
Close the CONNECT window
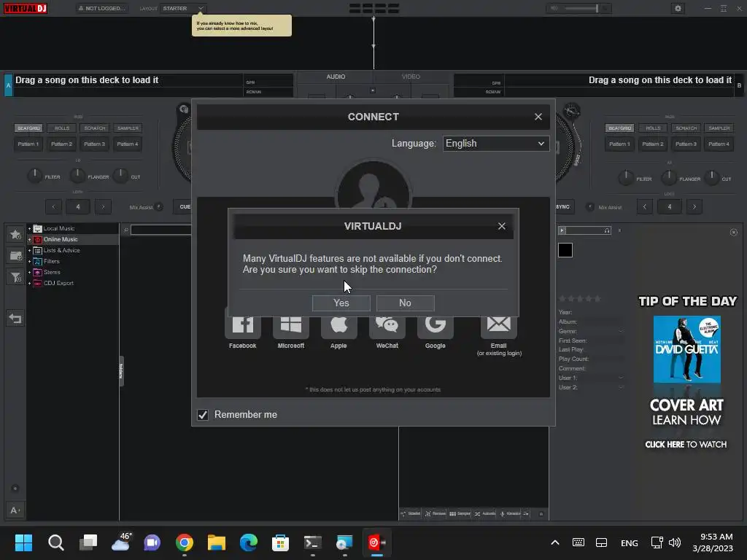click(x=538, y=117)
